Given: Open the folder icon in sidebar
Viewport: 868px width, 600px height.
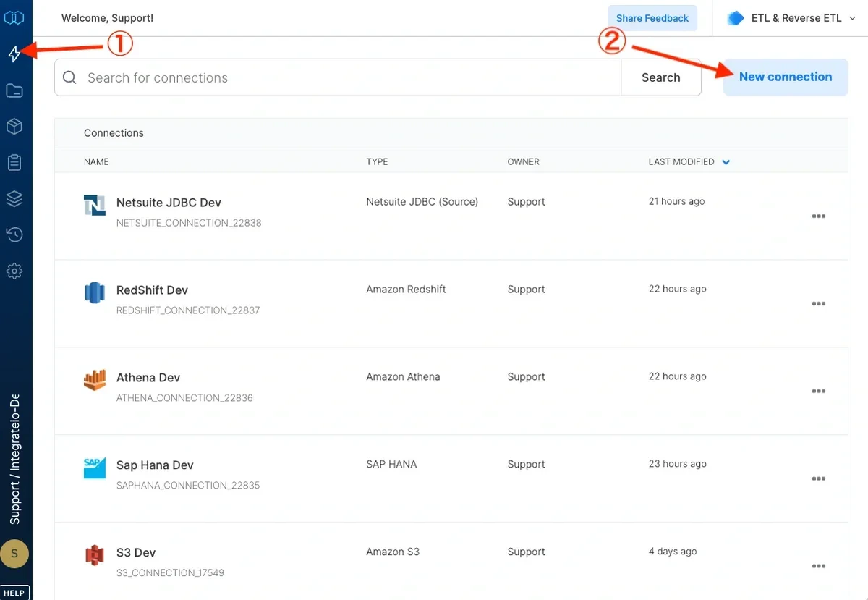Looking at the screenshot, I should (14, 90).
